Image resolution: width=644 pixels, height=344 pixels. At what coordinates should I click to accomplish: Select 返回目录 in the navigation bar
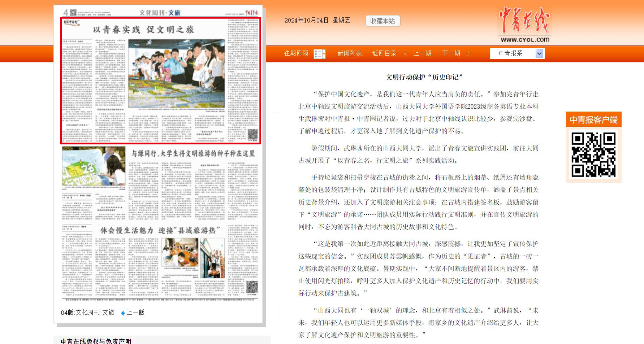[x=384, y=53]
